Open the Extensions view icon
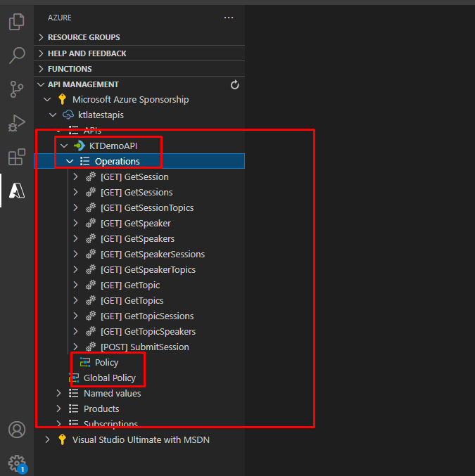 17,157
